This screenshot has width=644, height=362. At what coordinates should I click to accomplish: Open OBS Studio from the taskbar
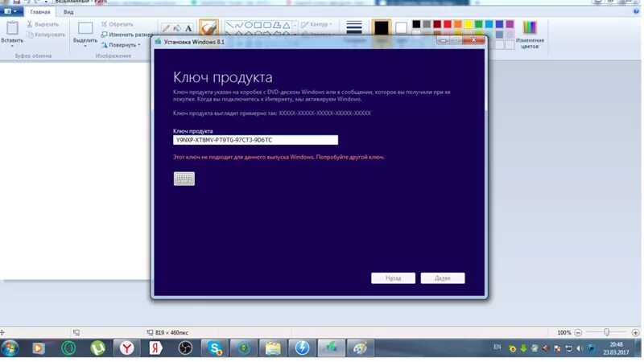(185, 348)
